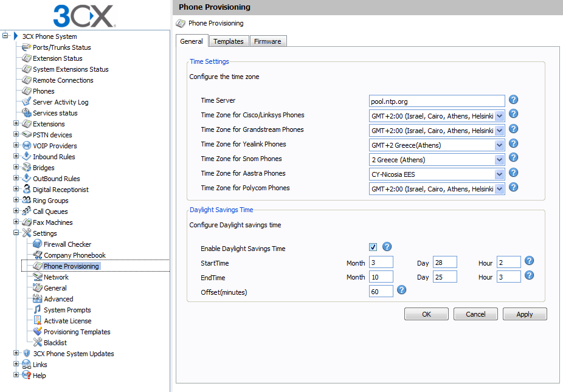Click the Provisioning Templates icon
The height and width of the screenshot is (392, 563).
37,331
